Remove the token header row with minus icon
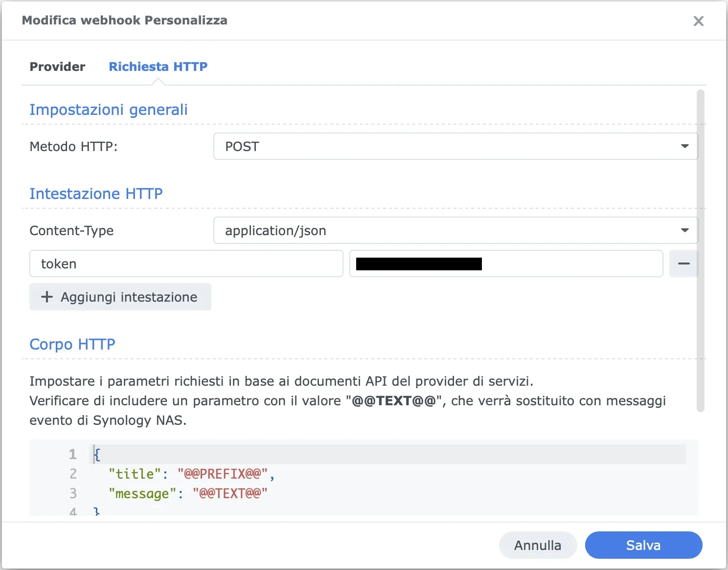This screenshot has height=570, width=728. [x=683, y=263]
